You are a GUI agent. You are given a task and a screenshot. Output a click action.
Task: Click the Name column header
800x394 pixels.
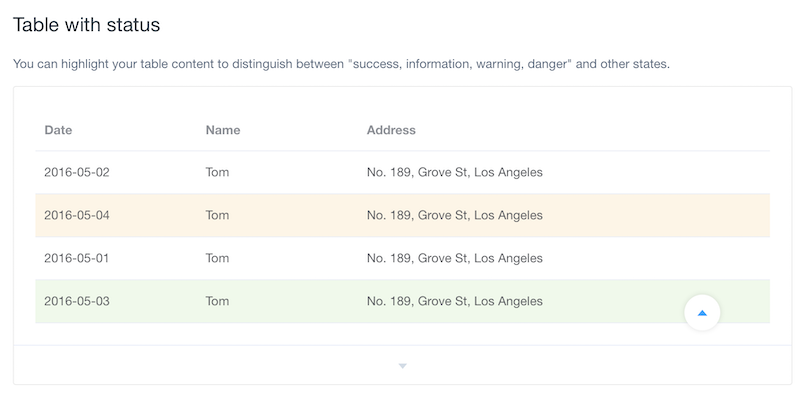coord(223,130)
